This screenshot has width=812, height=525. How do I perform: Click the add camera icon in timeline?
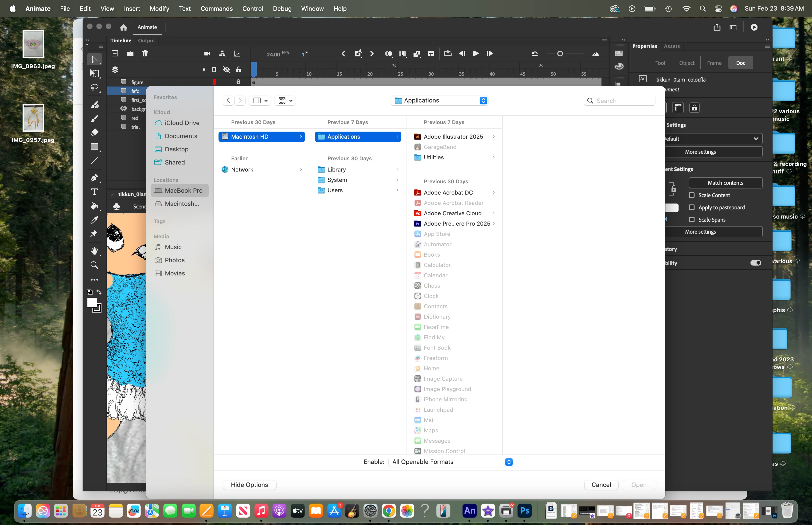click(207, 54)
